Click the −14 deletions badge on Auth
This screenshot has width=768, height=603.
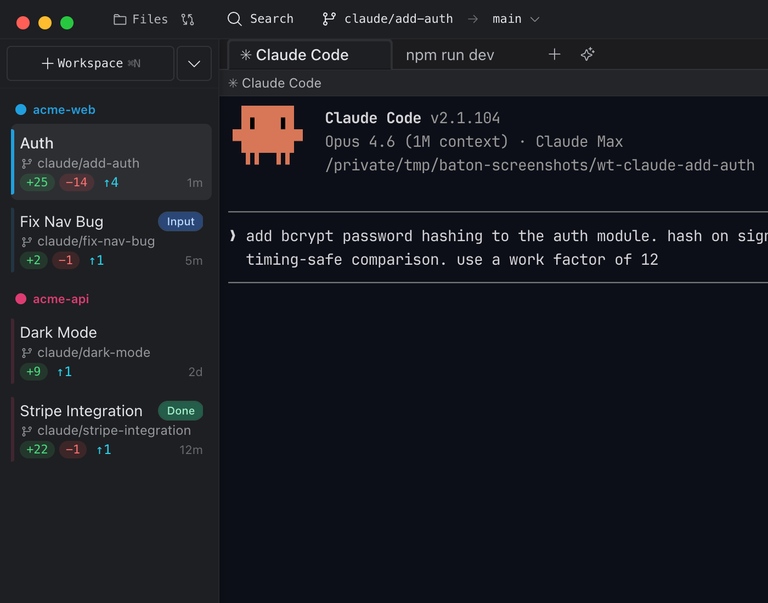tap(76, 182)
